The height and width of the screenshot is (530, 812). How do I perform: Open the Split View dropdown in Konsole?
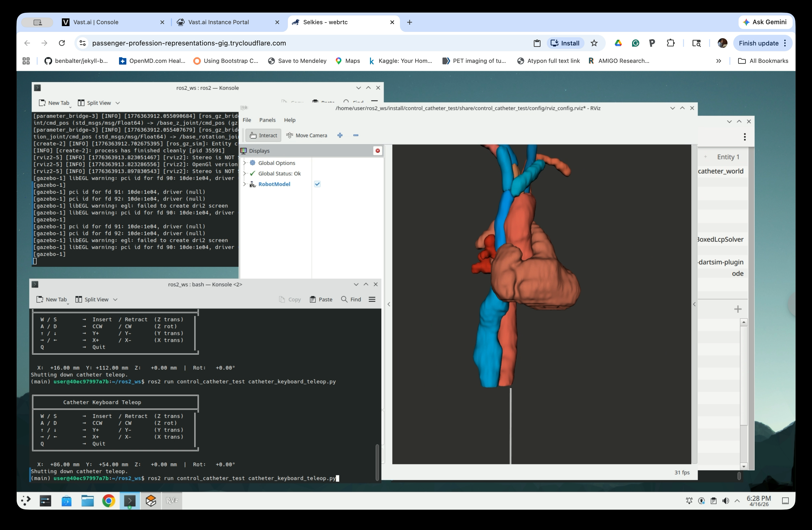click(x=115, y=299)
